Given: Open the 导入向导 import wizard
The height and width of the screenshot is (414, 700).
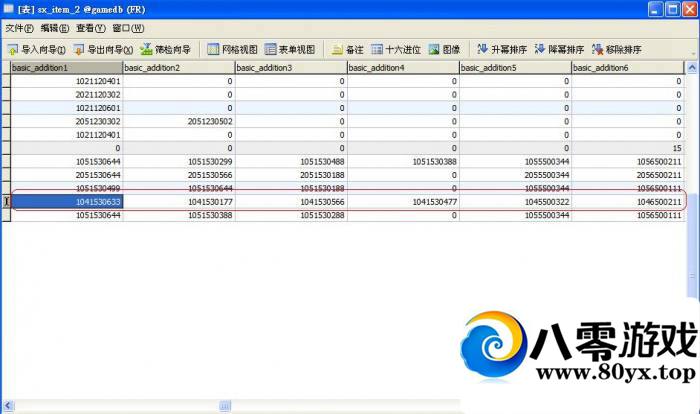Looking at the screenshot, I should pyautogui.click(x=37, y=49).
